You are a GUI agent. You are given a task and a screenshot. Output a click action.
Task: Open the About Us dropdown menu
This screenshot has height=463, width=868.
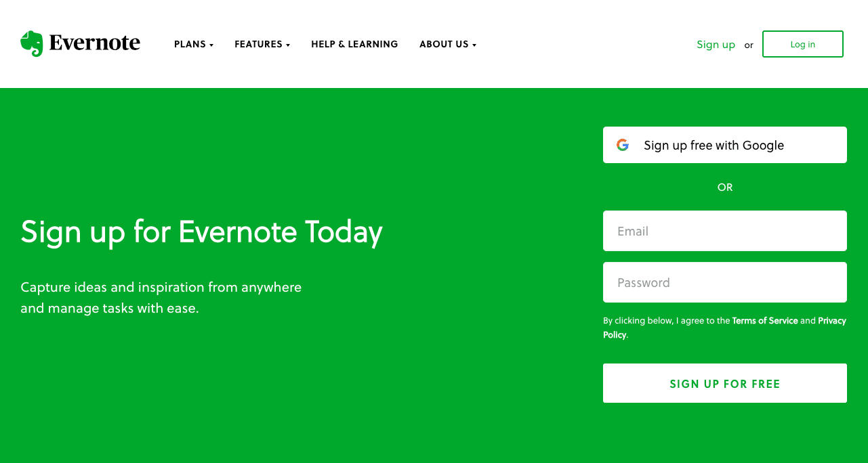tap(448, 44)
